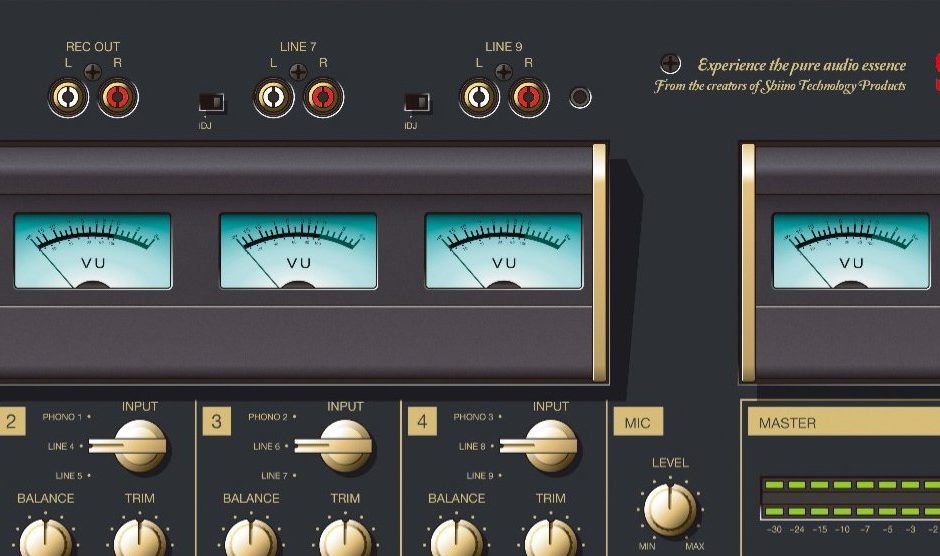Click "Experience the pure audio essence" text

point(801,66)
